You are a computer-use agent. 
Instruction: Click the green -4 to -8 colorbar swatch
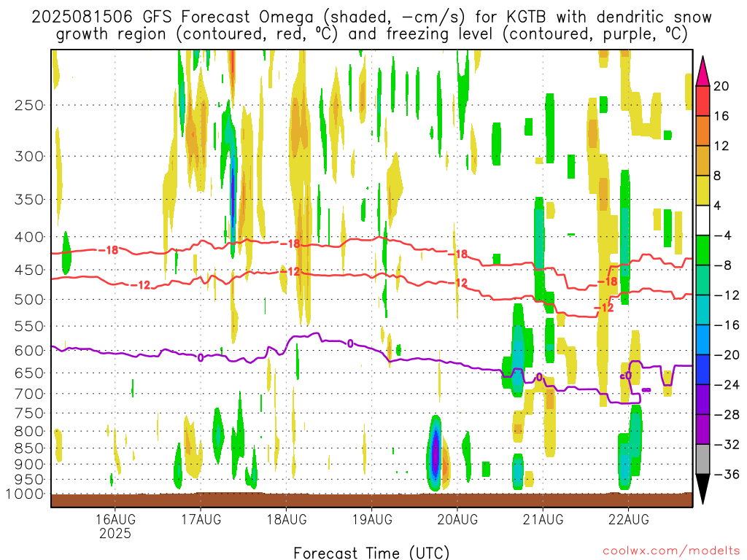click(703, 251)
